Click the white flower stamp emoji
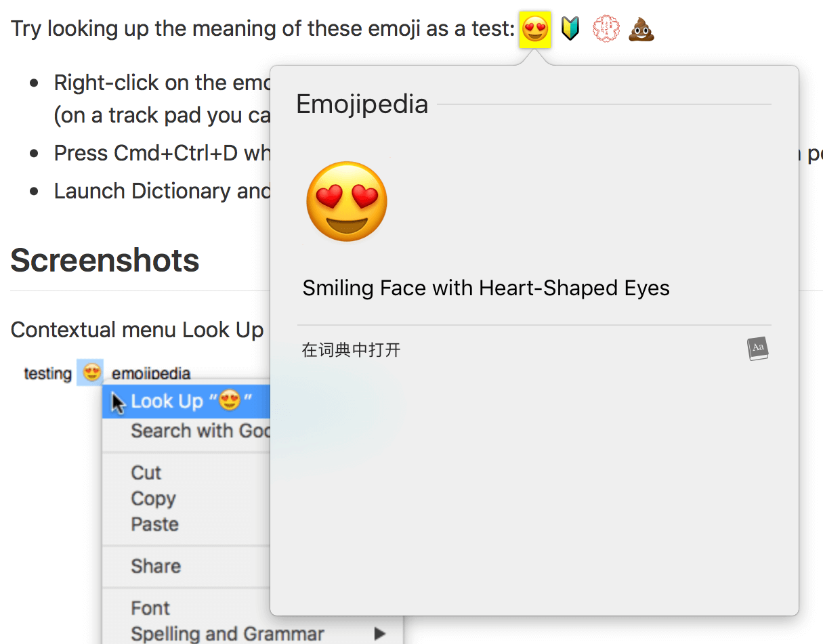 (606, 29)
